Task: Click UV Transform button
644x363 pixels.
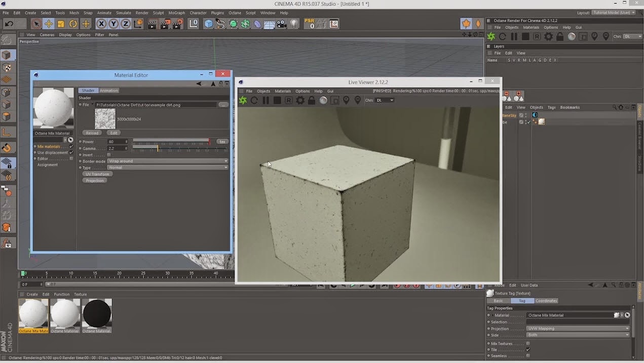Action: click(97, 174)
